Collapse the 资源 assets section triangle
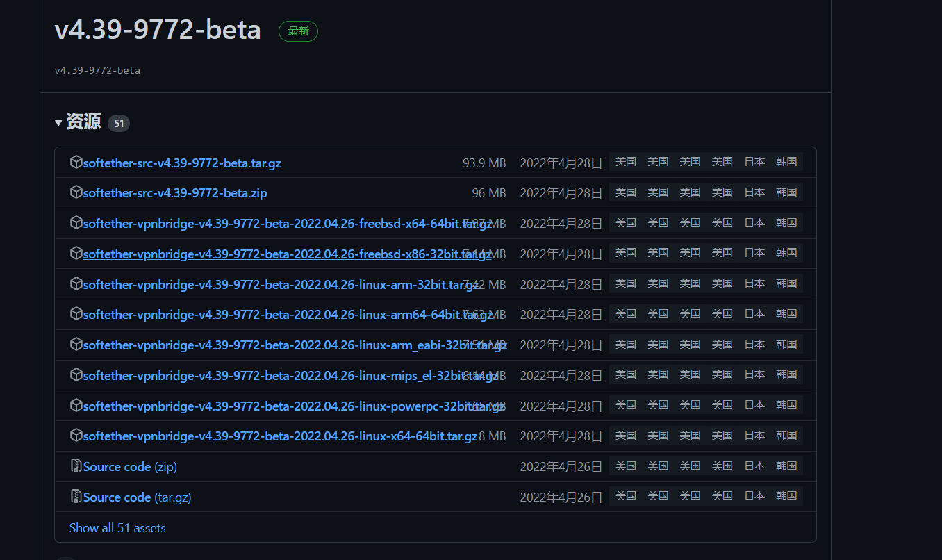Image resolution: width=942 pixels, height=560 pixels. click(x=58, y=123)
